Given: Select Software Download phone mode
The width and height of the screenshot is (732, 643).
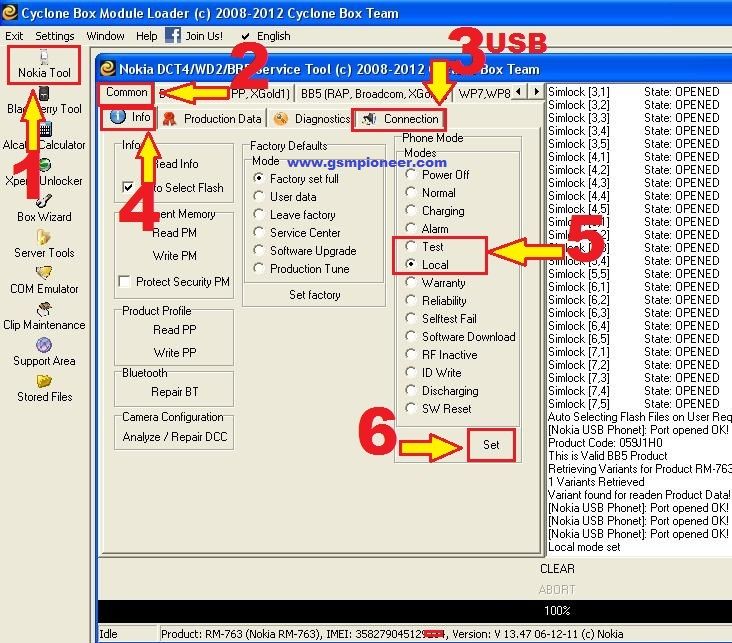Looking at the screenshot, I should [410, 336].
